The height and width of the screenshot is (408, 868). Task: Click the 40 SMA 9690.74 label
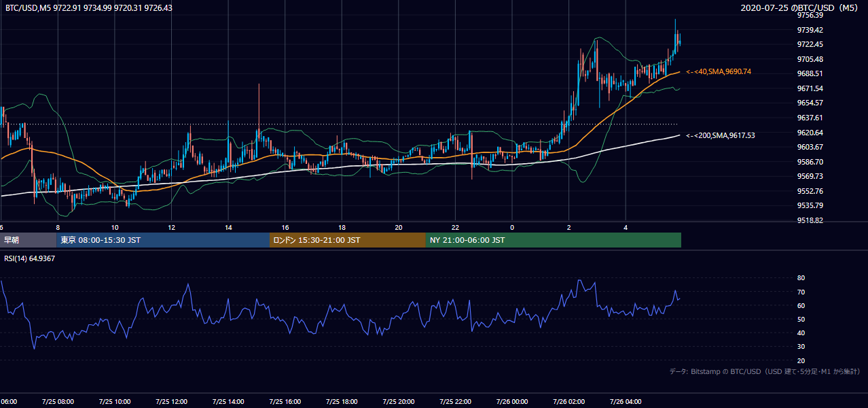pos(719,71)
